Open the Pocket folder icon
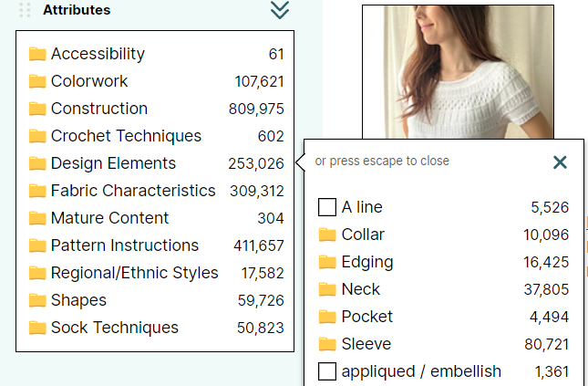 tap(327, 317)
